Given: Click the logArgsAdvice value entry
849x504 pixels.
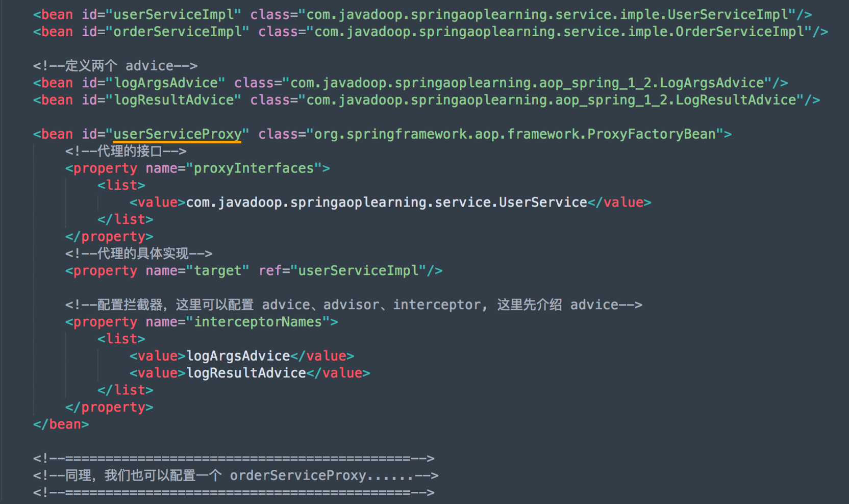Looking at the screenshot, I should tap(238, 356).
